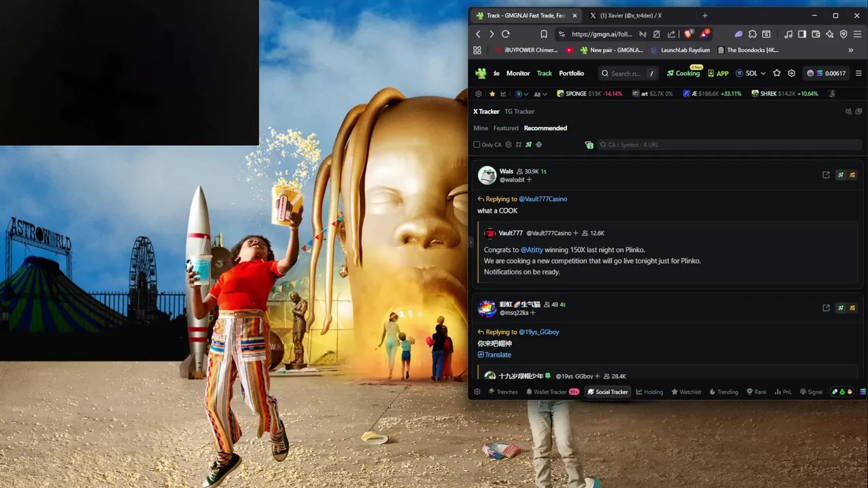Click the yellow star in ticker bar
The height and width of the screenshot is (488, 868).
pyautogui.click(x=492, y=94)
